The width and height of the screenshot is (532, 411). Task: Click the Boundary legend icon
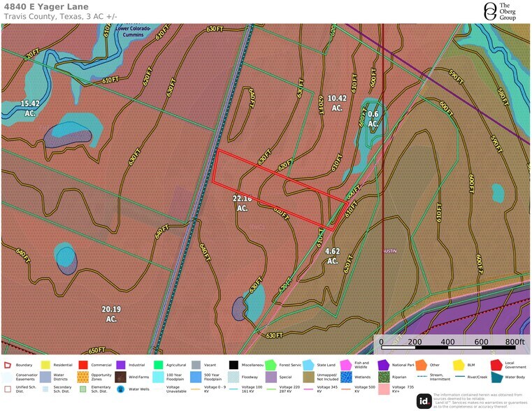8,365
